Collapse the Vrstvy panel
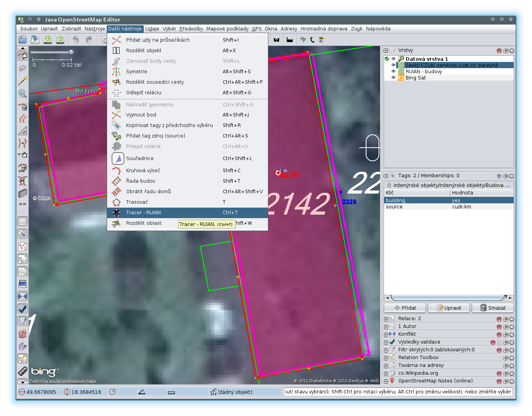 tap(386, 50)
